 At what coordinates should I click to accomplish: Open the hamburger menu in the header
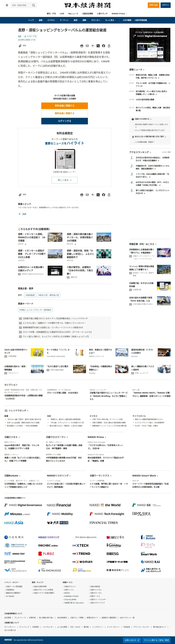click(7, 5)
